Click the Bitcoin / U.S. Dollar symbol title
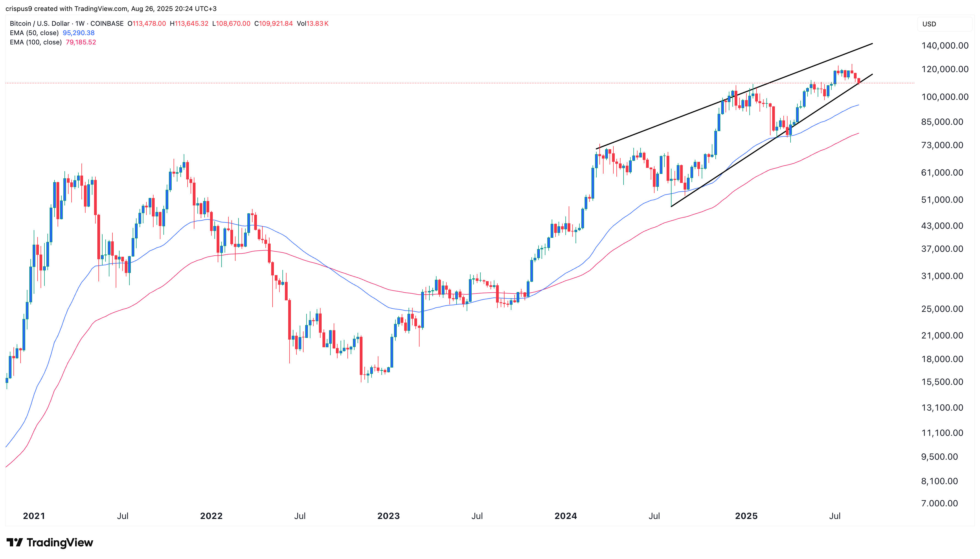Image resolution: width=980 pixels, height=559 pixels. 39,23
